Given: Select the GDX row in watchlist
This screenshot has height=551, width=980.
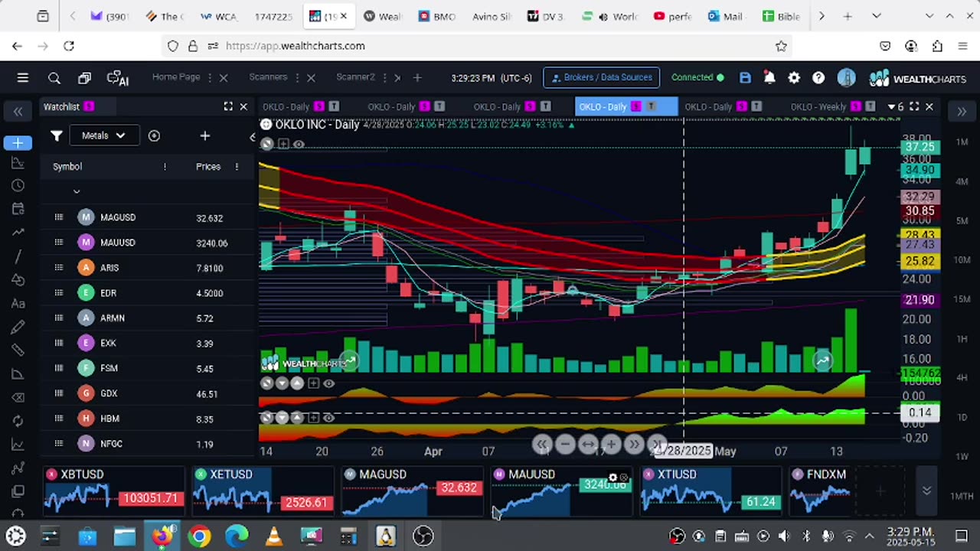Looking at the screenshot, I should 148,394.
